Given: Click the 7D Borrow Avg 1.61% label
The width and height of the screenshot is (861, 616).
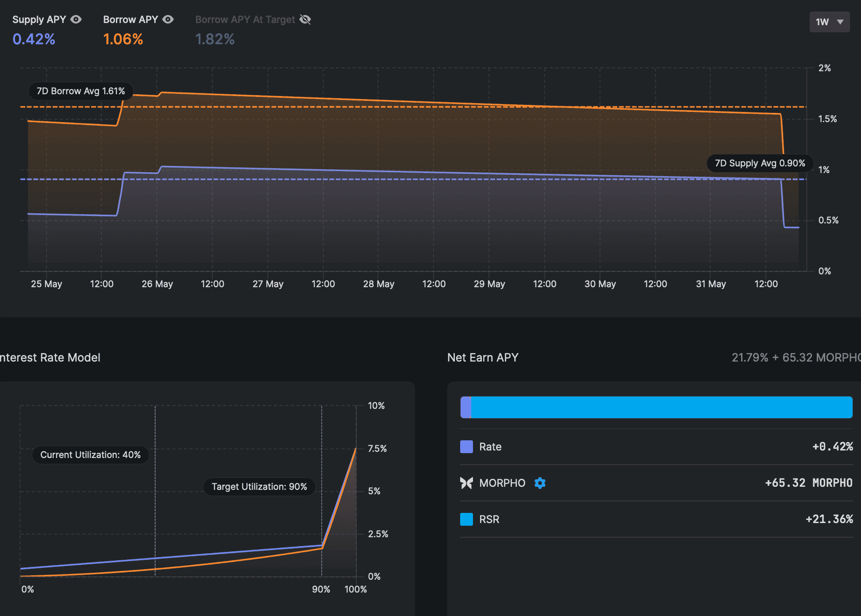Looking at the screenshot, I should pos(81,91).
